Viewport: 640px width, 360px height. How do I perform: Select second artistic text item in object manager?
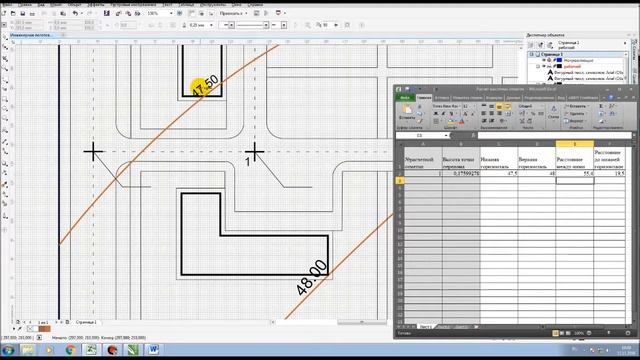(x=585, y=78)
